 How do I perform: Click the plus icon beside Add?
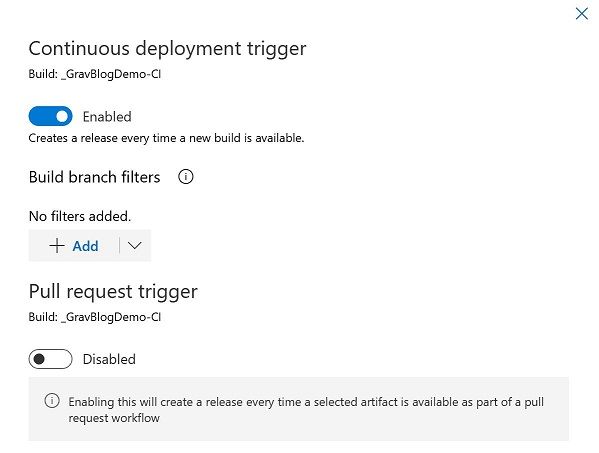point(57,246)
